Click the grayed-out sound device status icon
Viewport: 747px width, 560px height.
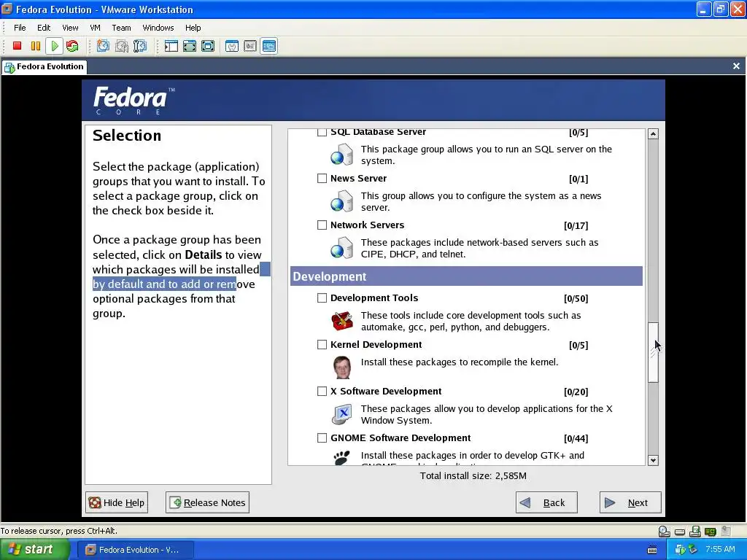[726, 531]
